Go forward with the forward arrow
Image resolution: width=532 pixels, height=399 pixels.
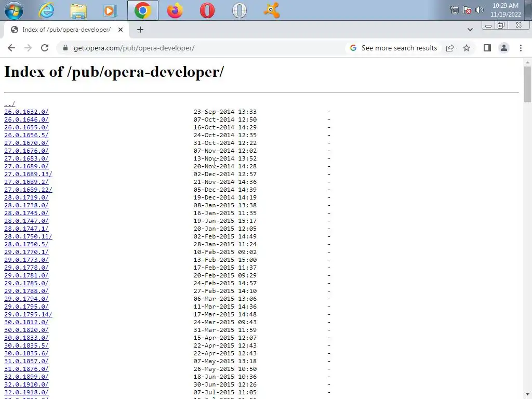click(x=28, y=48)
